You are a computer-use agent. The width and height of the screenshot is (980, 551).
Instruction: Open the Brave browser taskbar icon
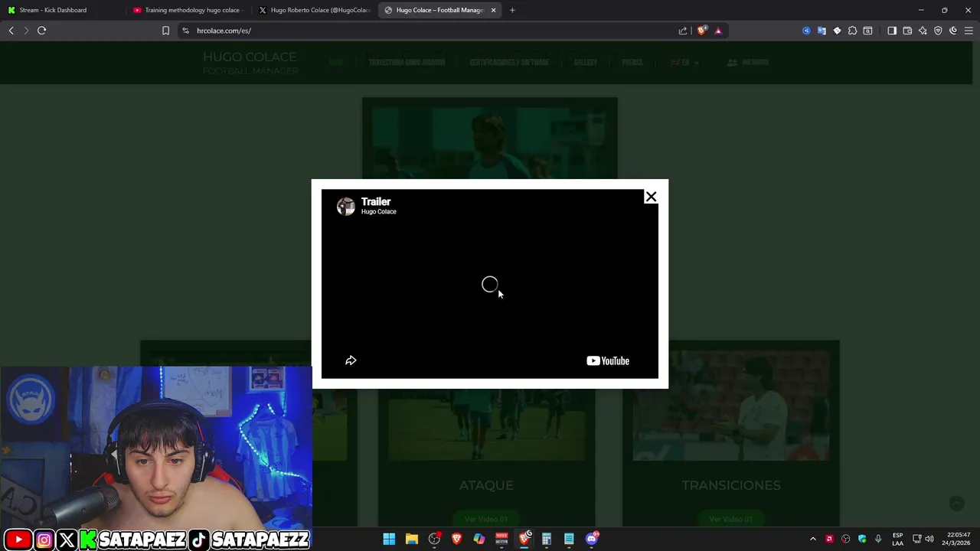(456, 539)
